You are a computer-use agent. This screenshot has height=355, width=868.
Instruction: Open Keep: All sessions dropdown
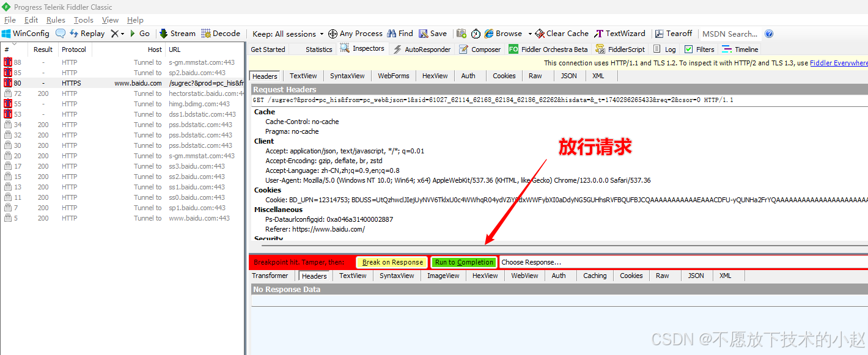point(287,34)
